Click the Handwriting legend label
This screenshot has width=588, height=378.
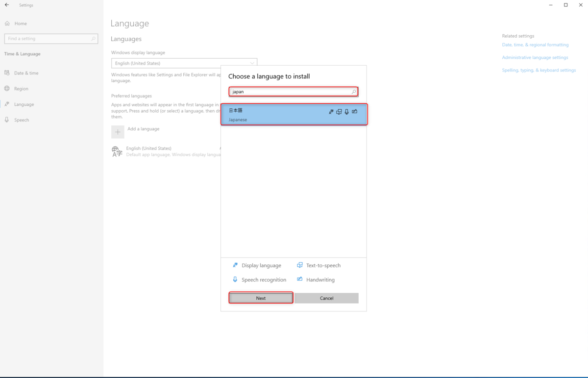[x=320, y=280]
